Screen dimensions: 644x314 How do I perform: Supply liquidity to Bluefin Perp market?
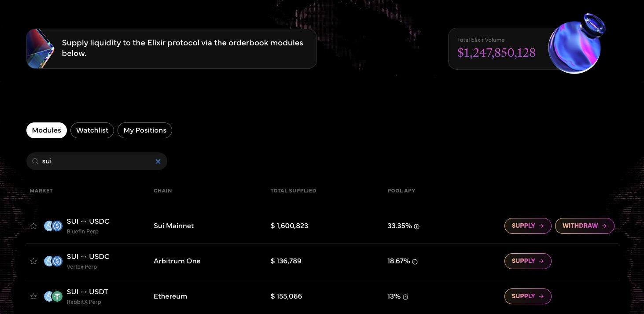tap(527, 226)
